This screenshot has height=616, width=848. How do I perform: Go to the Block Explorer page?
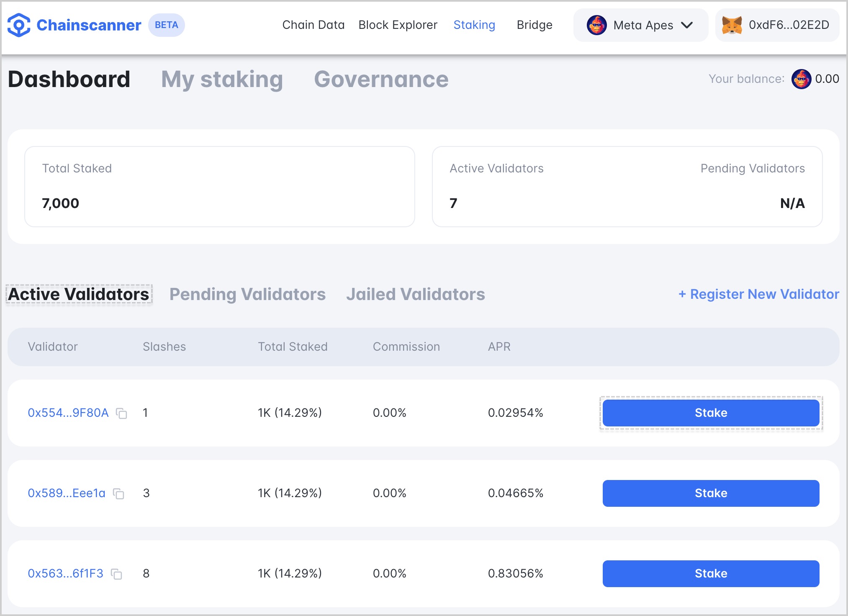pyautogui.click(x=398, y=25)
